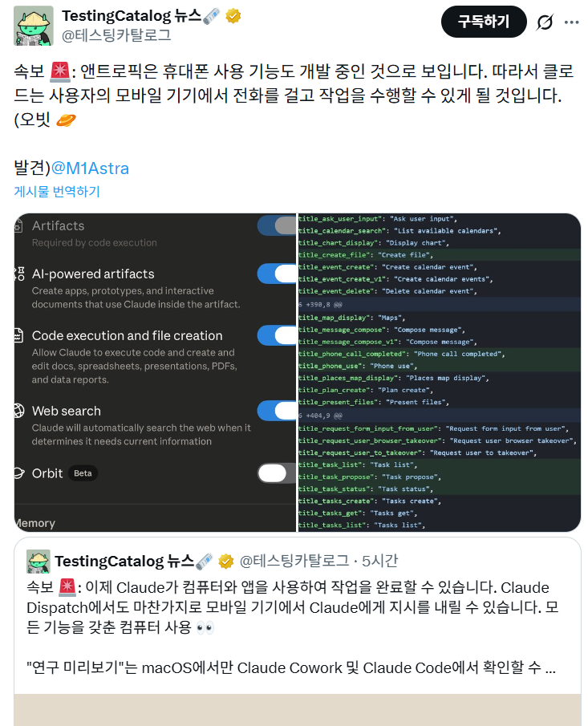
Task: Click the quoted tweet's small avatar
Action: (39, 562)
